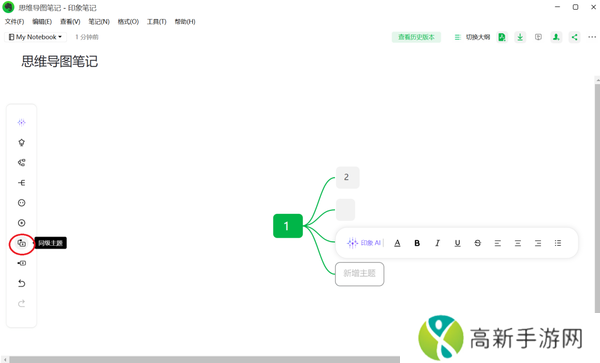
Task: Select the mind map structure icon
Action: click(21, 163)
